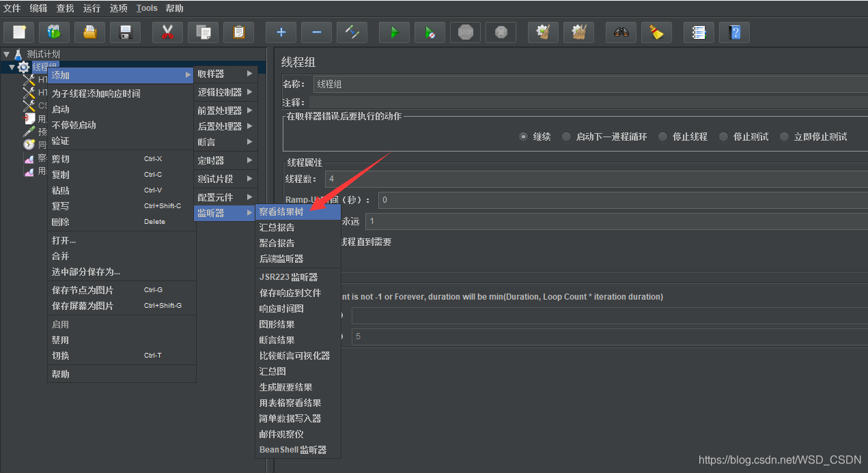
Task: Click the binoculars Search icon
Action: 621,32
